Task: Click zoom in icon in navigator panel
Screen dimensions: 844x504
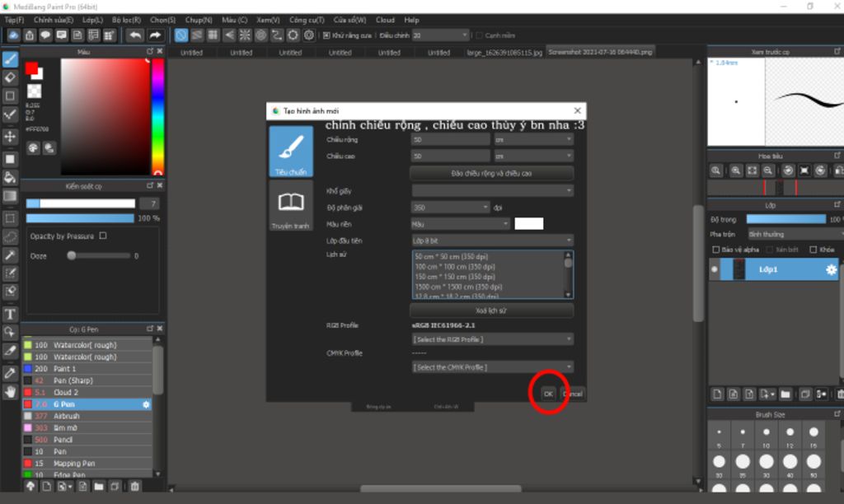Action: [736, 170]
